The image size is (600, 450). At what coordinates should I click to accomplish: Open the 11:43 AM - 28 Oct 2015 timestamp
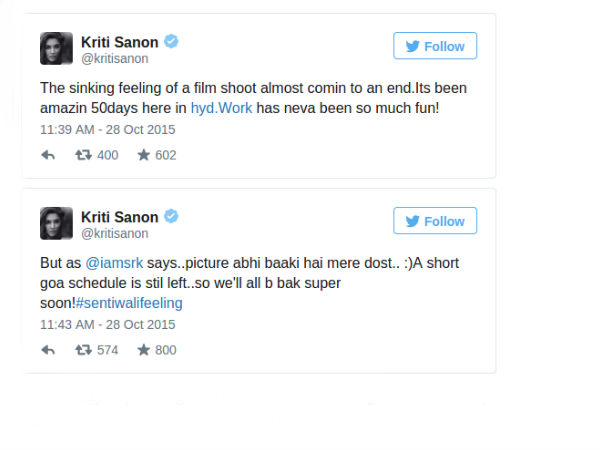107,324
